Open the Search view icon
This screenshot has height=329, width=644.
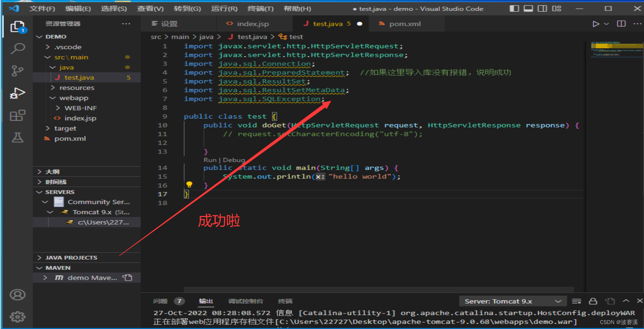[x=17, y=49]
